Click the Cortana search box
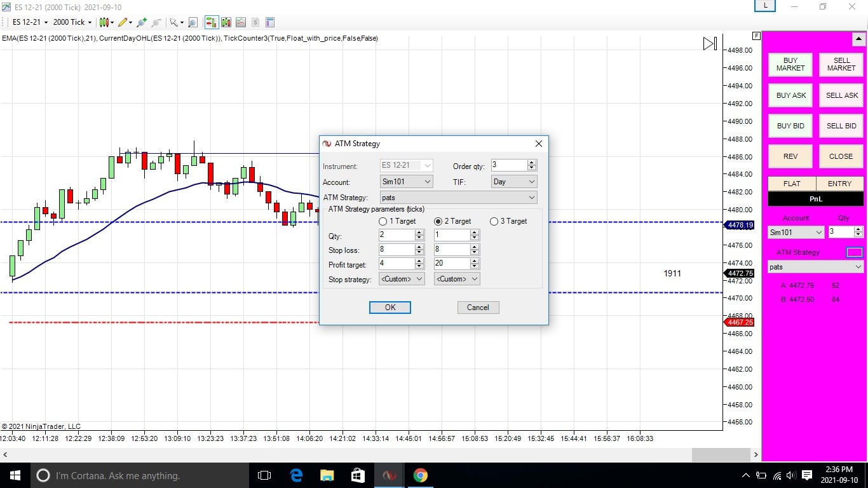 coord(140,475)
